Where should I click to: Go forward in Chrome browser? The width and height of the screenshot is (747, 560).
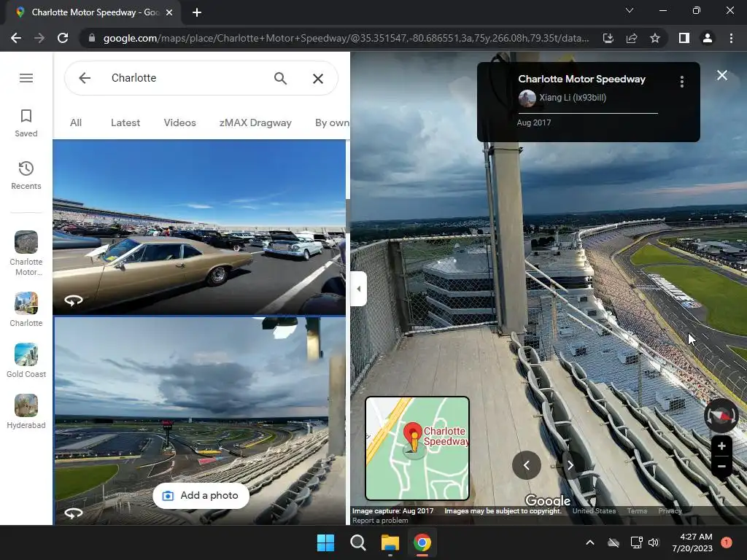[39, 38]
